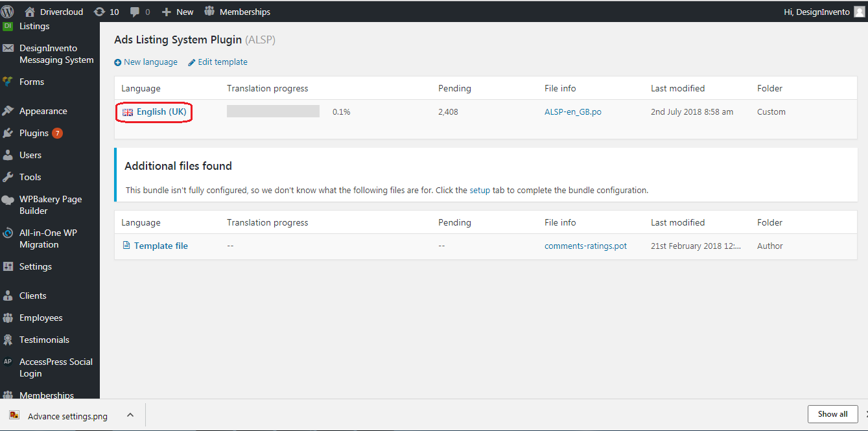Screen dimensions: 868x431
Task: Click the Users person icon
Action: (x=8, y=155)
